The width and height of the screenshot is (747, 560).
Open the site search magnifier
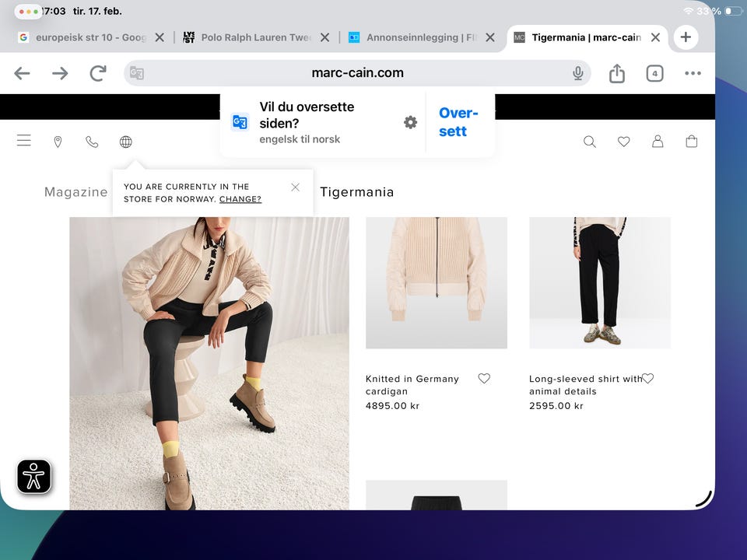pyautogui.click(x=590, y=142)
